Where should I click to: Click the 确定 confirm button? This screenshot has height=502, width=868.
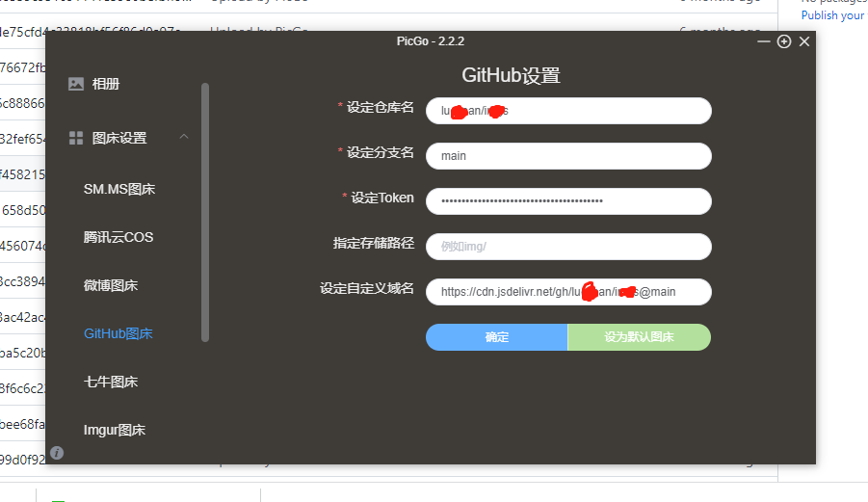[496, 337]
